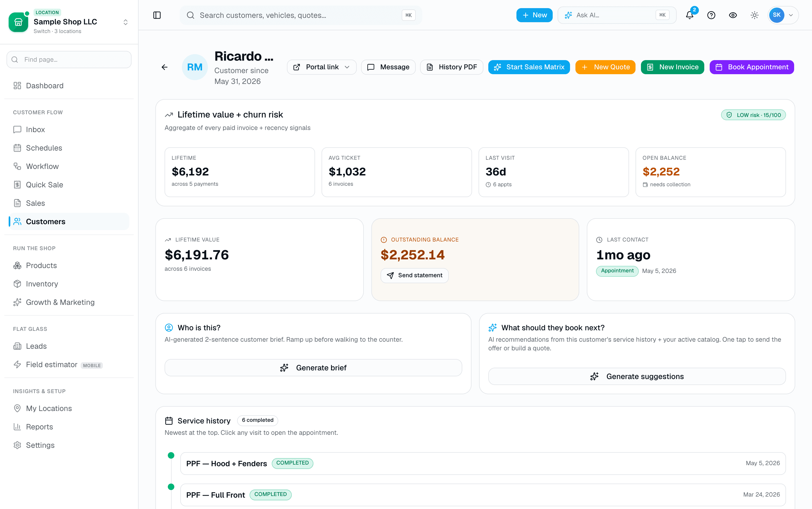Start Sales Matrix for this customer
The image size is (812, 509).
529,67
